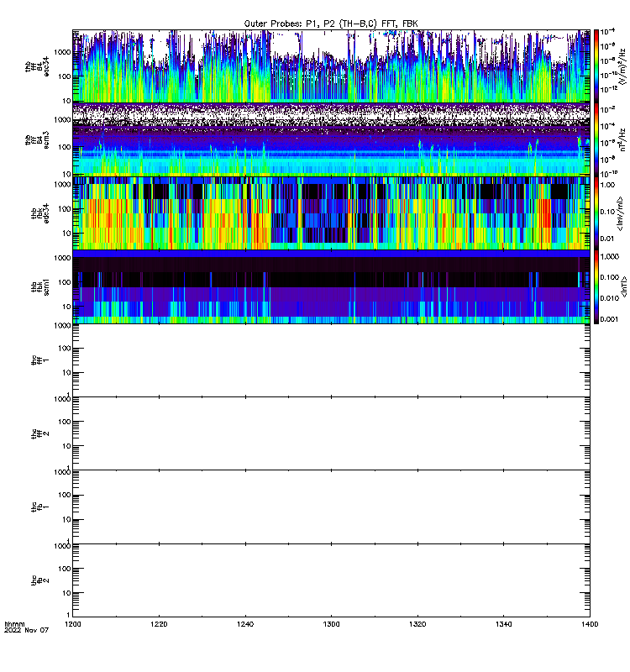The width and height of the screenshot is (630, 672).
Task: Click the 1300 time axis label
Action: tap(331, 624)
